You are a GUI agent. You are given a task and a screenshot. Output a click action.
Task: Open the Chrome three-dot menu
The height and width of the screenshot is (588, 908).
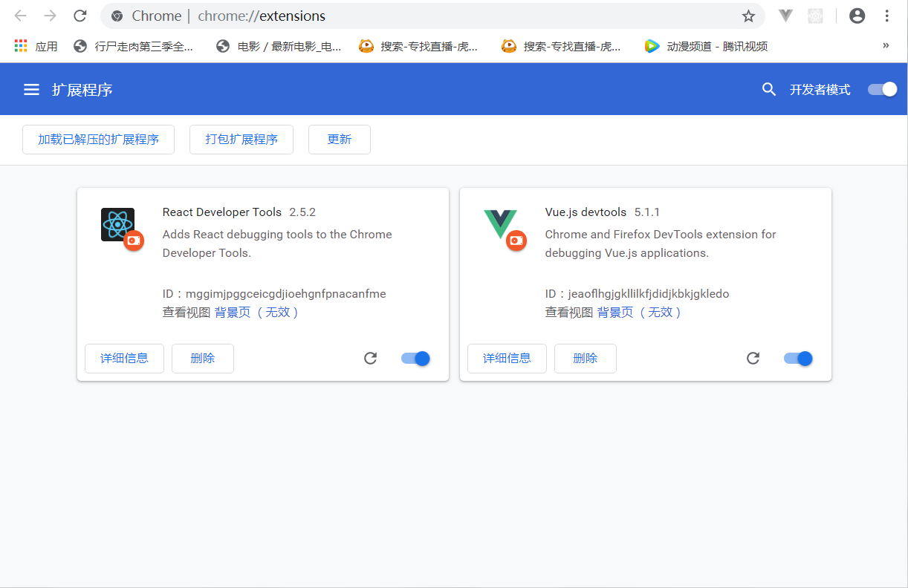click(x=887, y=16)
